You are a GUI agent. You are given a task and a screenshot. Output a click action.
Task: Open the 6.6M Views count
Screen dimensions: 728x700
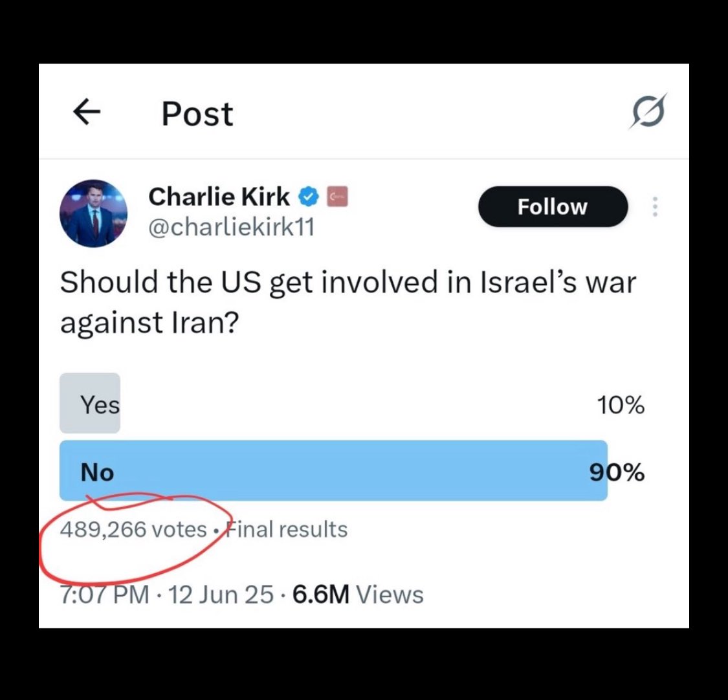[x=358, y=595]
